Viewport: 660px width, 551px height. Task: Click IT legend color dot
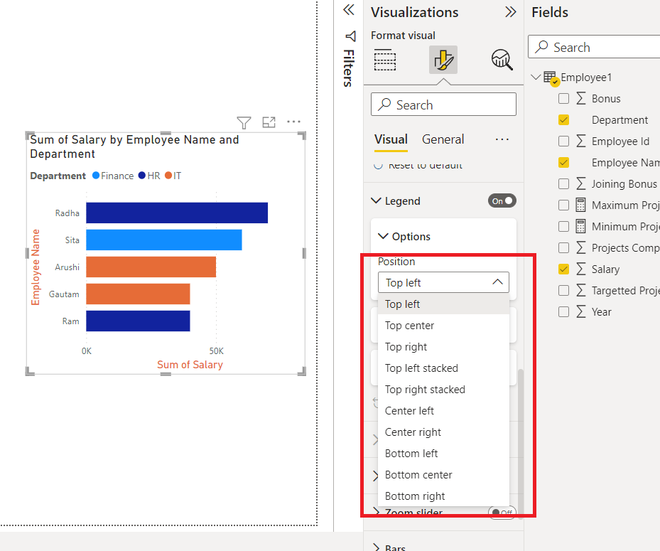coord(168,176)
